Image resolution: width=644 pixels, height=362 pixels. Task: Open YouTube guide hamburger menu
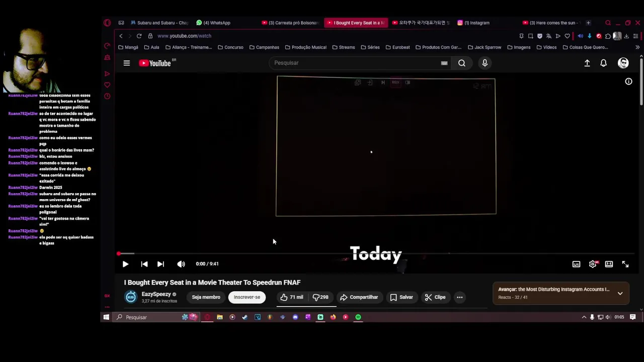[x=127, y=63]
